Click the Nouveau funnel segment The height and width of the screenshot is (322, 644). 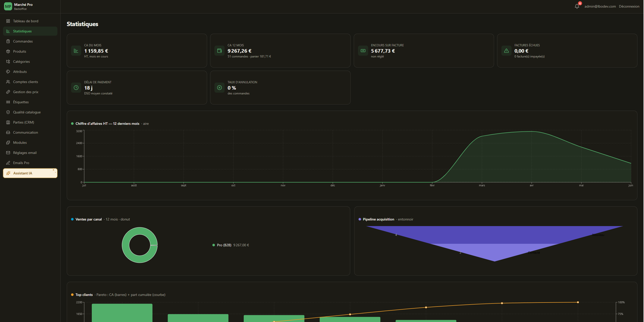pyautogui.click(x=494, y=235)
